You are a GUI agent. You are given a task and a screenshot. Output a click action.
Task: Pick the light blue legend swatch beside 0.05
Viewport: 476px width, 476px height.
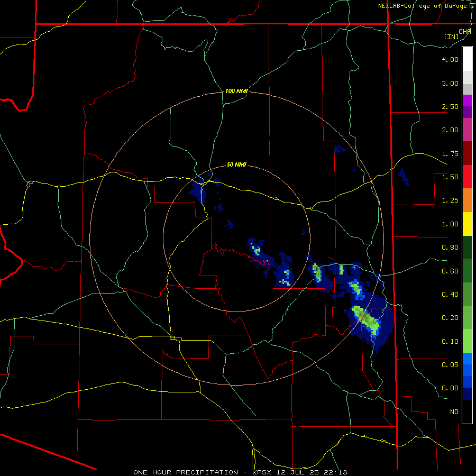pos(467,359)
